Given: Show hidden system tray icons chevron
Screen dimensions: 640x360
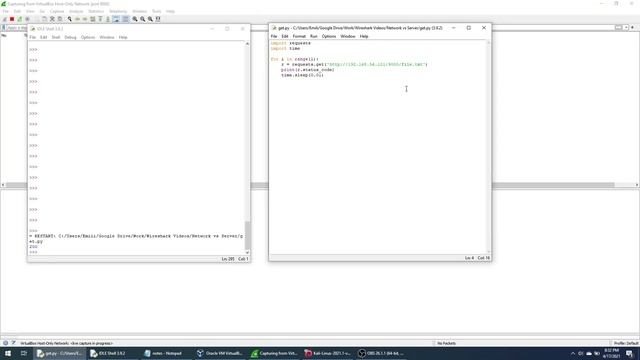Looking at the screenshot, I should tap(573, 353).
